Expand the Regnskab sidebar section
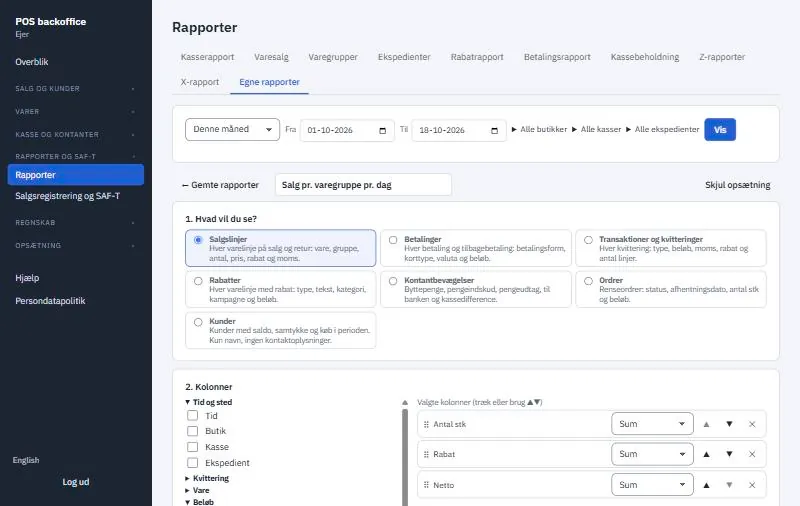This screenshot has height=506, width=800. (76, 223)
